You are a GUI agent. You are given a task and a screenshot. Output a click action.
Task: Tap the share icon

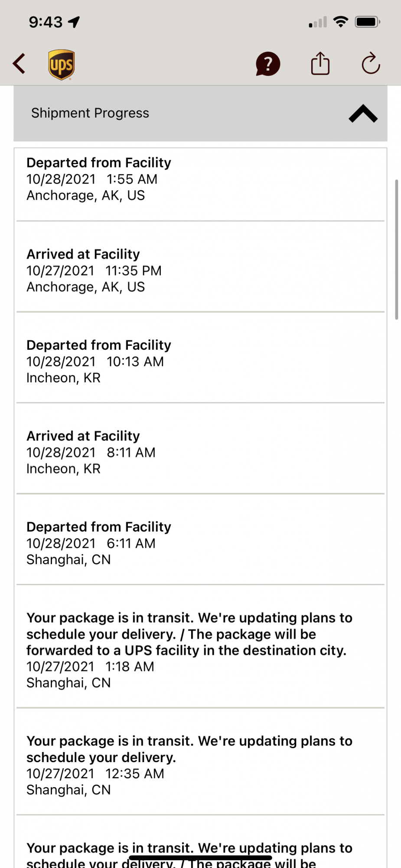(320, 64)
